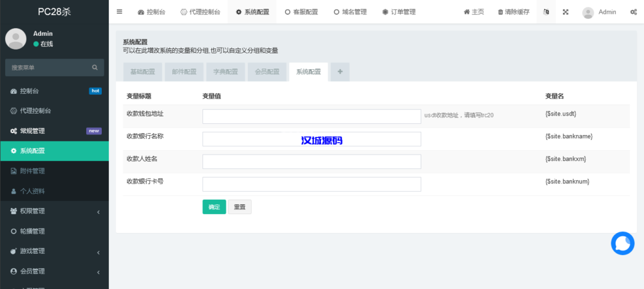Click the 会员管理 user icon
644x289 pixels.
[x=14, y=271]
